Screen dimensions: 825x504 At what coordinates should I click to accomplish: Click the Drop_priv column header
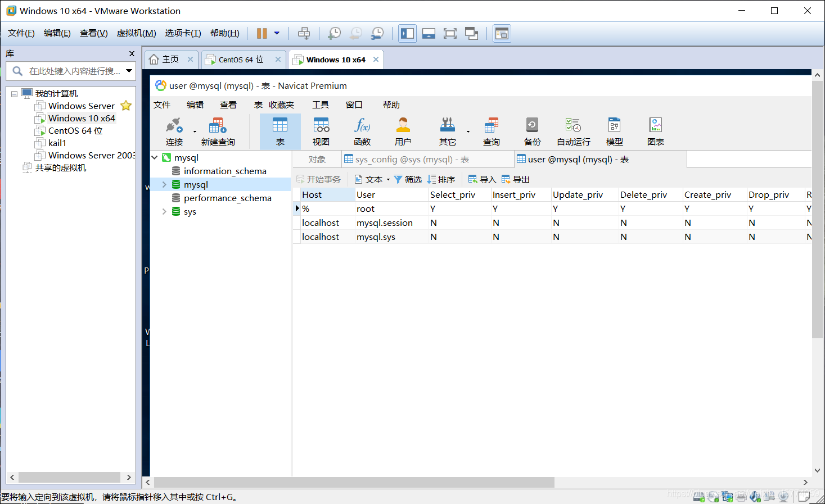[776, 194]
